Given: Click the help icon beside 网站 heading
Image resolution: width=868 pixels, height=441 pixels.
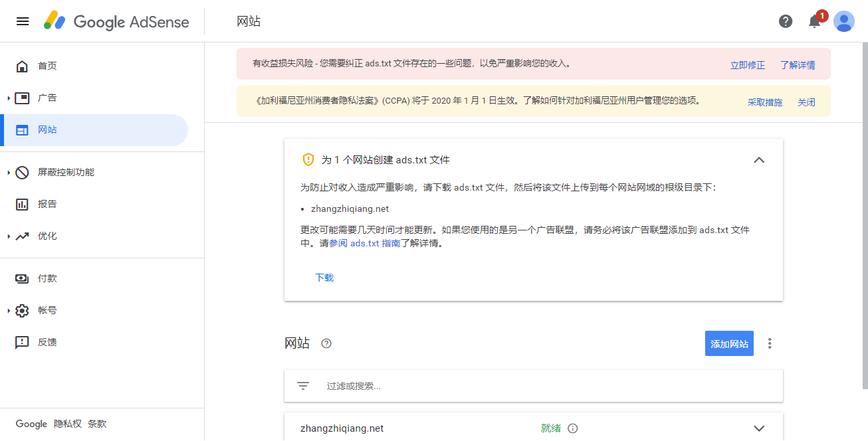Looking at the screenshot, I should click(x=326, y=343).
